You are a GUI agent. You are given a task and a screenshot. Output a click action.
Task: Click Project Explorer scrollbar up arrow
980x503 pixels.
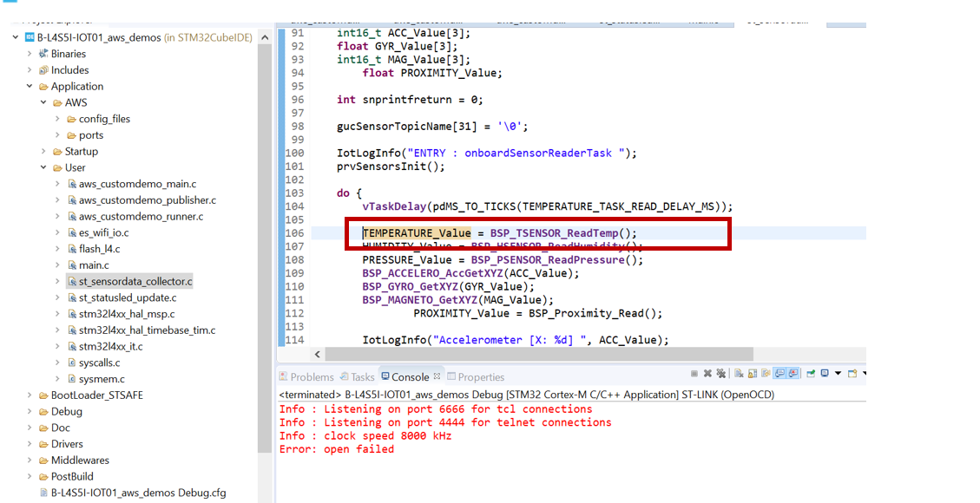(x=265, y=37)
